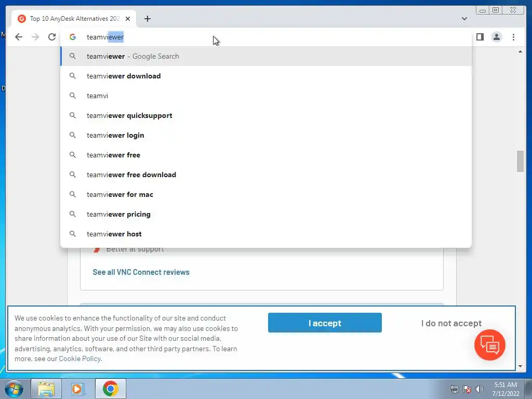Open Action Center flag icon
Image resolution: width=532 pixels, height=399 pixels.
467,389
